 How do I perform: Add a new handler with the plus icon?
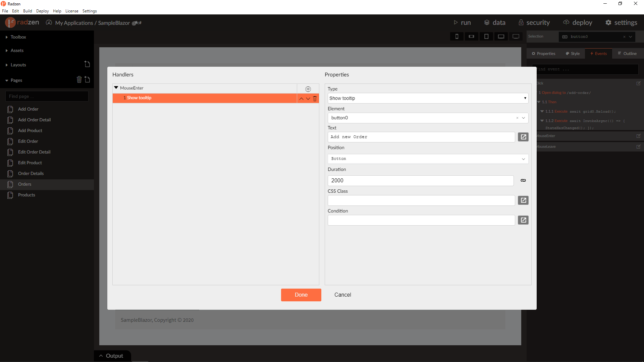pos(308,89)
